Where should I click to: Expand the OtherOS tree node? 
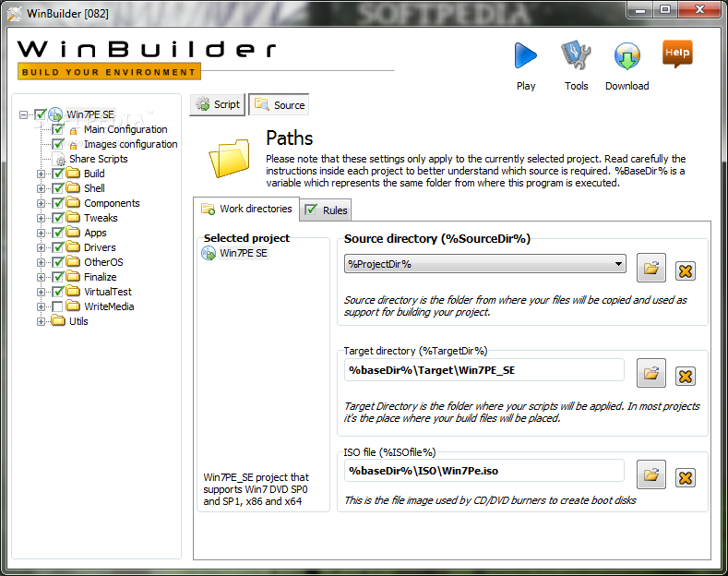coord(41,262)
